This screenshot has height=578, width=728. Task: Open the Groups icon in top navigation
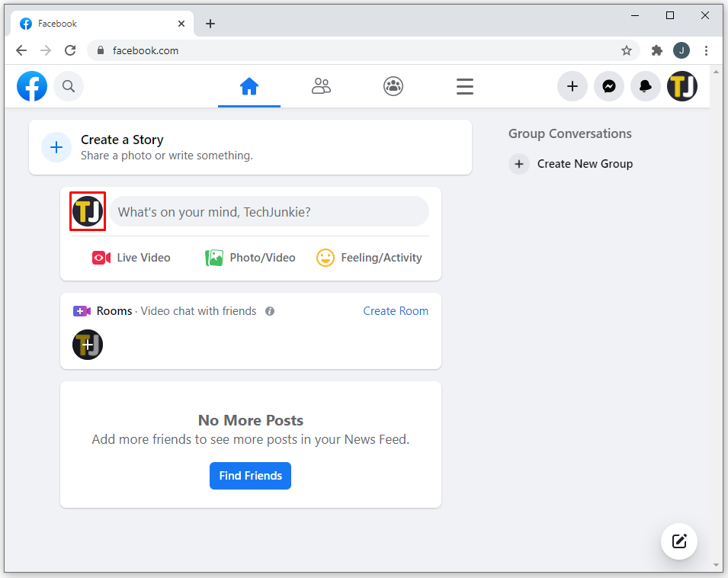coord(393,86)
